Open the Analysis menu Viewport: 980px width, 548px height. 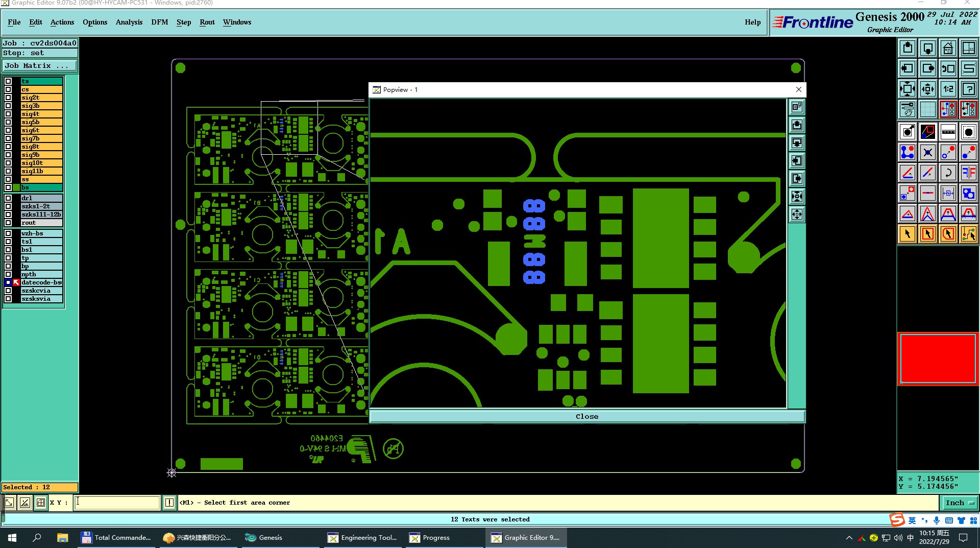[129, 22]
